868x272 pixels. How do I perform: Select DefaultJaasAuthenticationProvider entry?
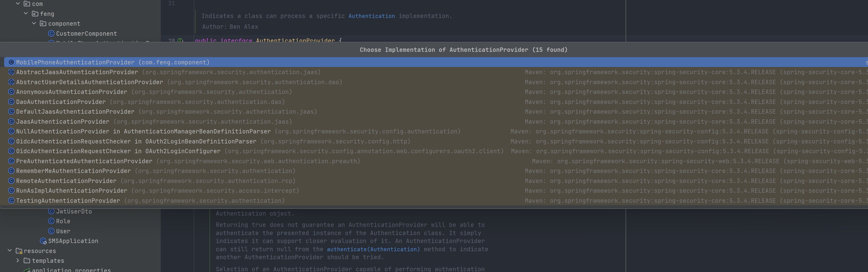436,112
